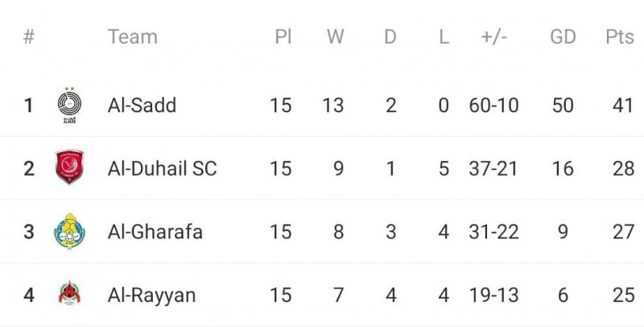The width and height of the screenshot is (644, 327).
Task: Click the W wins column header
Action: (336, 37)
